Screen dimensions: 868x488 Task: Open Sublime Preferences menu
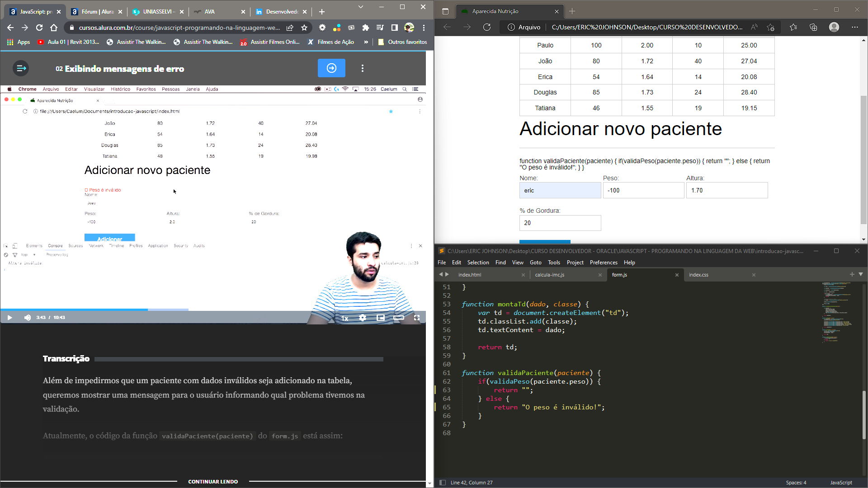[x=603, y=263]
